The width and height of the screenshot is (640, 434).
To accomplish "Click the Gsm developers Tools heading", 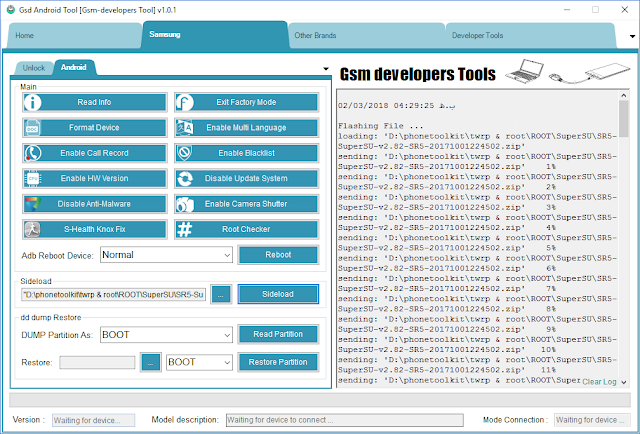I will (x=418, y=74).
